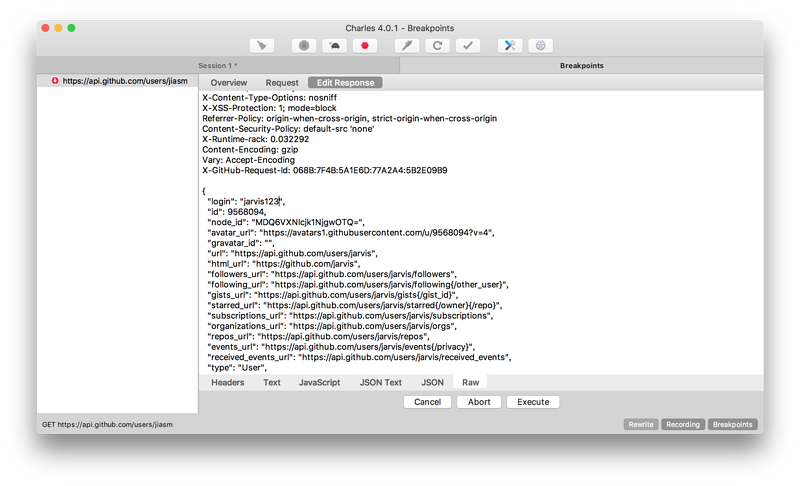This screenshot has width=800, height=486.
Task: Click the "followers_url" line
Action: pyautogui.click(x=332, y=274)
